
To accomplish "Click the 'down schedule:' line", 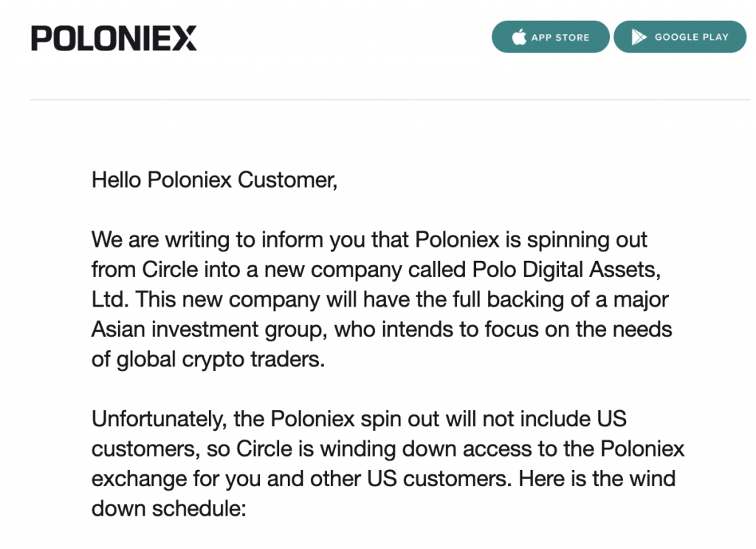I will point(169,508).
